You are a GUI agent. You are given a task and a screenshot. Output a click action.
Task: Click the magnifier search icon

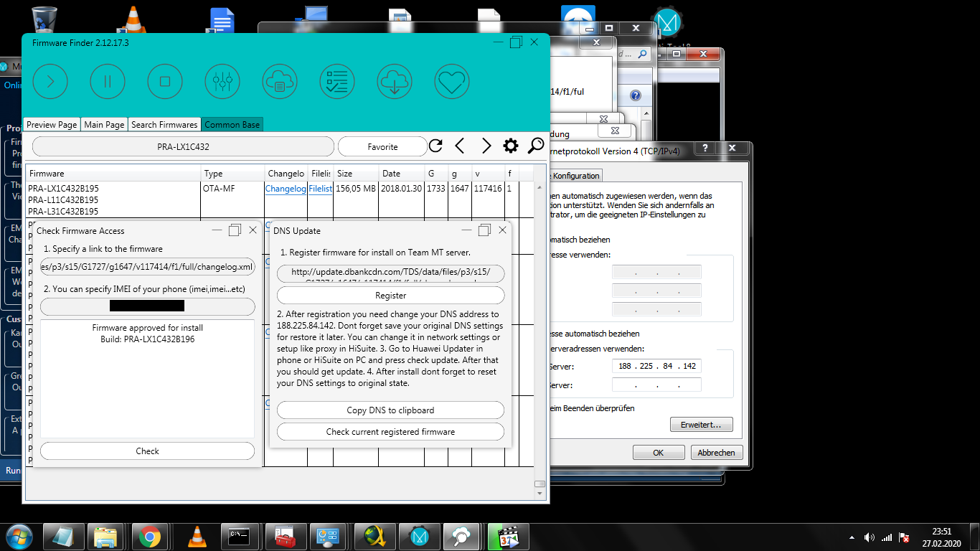click(x=536, y=146)
